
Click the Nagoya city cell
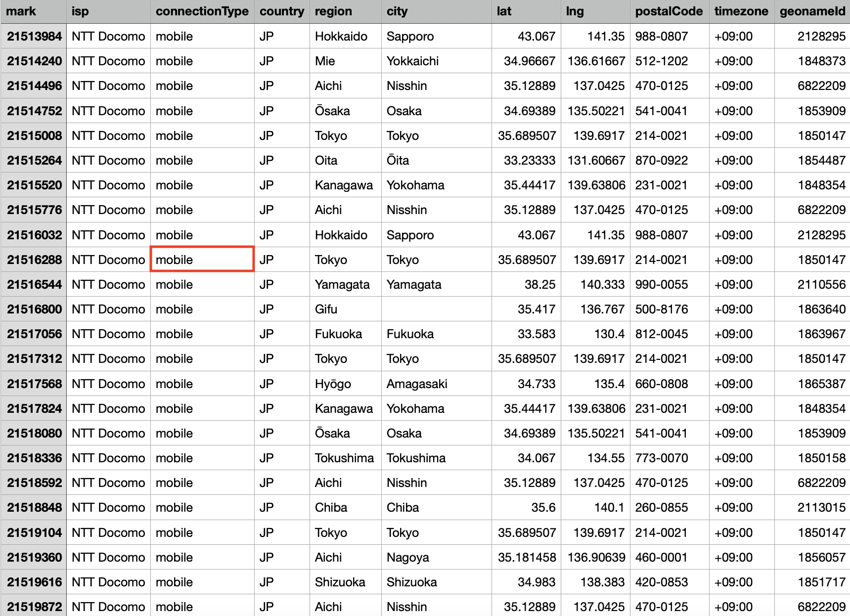(x=437, y=557)
